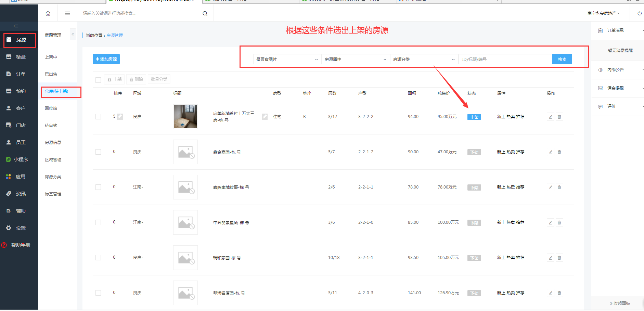The height and width of the screenshot is (311, 644).
Task: Check the select-all checkbox
Action: pos(98,80)
